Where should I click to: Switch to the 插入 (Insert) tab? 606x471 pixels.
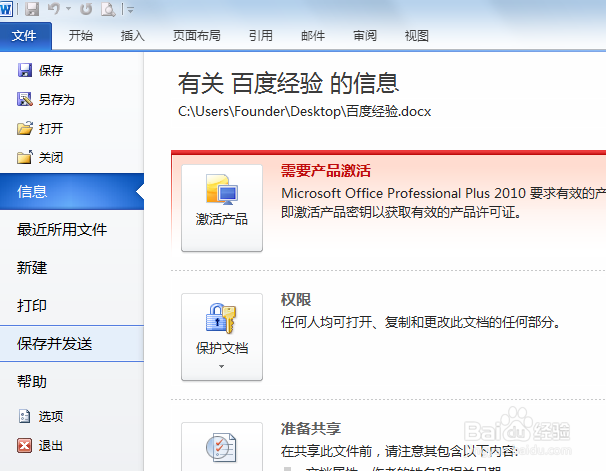pyautogui.click(x=133, y=36)
